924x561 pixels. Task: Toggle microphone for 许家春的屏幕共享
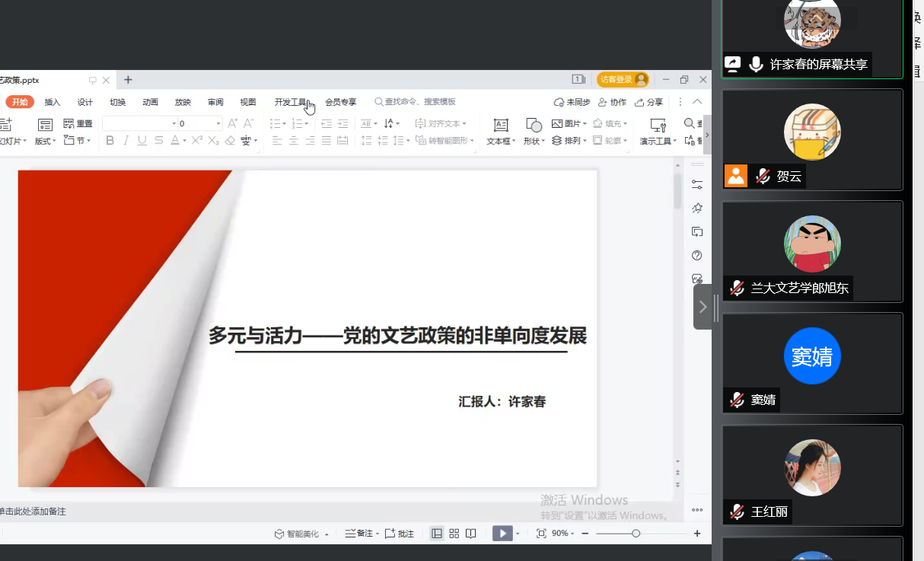click(x=756, y=65)
